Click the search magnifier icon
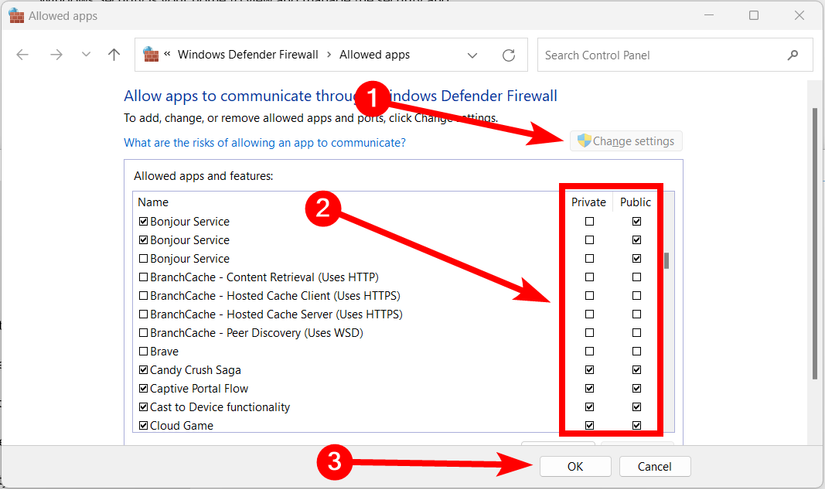The image size is (825, 489). coord(793,55)
